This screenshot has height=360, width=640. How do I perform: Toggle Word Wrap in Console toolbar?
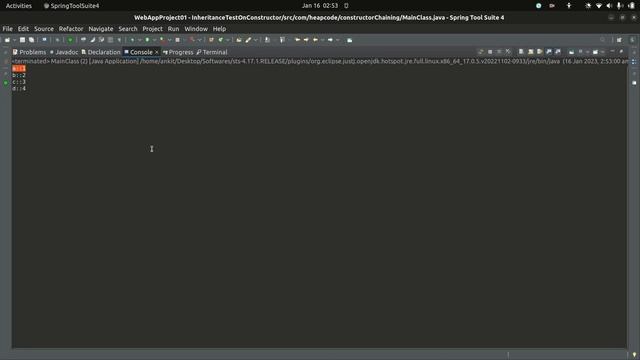(x=540, y=52)
